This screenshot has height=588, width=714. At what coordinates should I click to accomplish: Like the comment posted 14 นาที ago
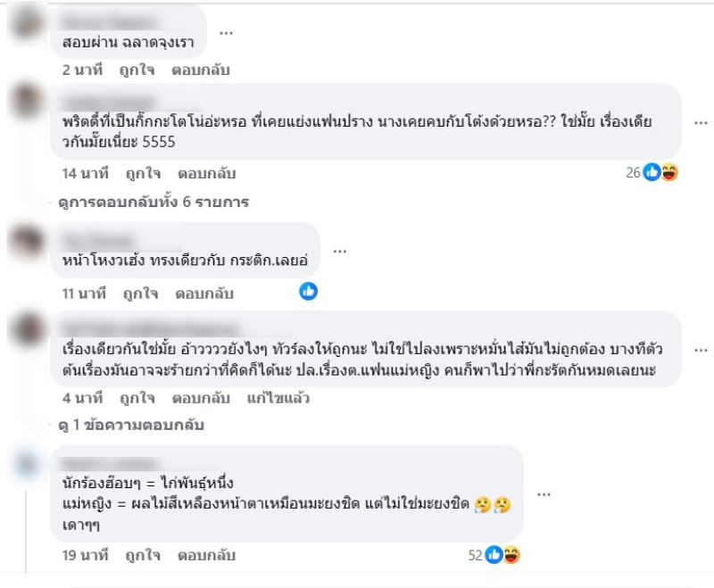click(141, 173)
